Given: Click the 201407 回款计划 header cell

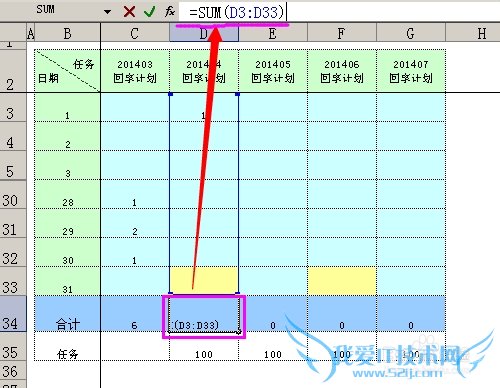Looking at the screenshot, I should point(411,71).
